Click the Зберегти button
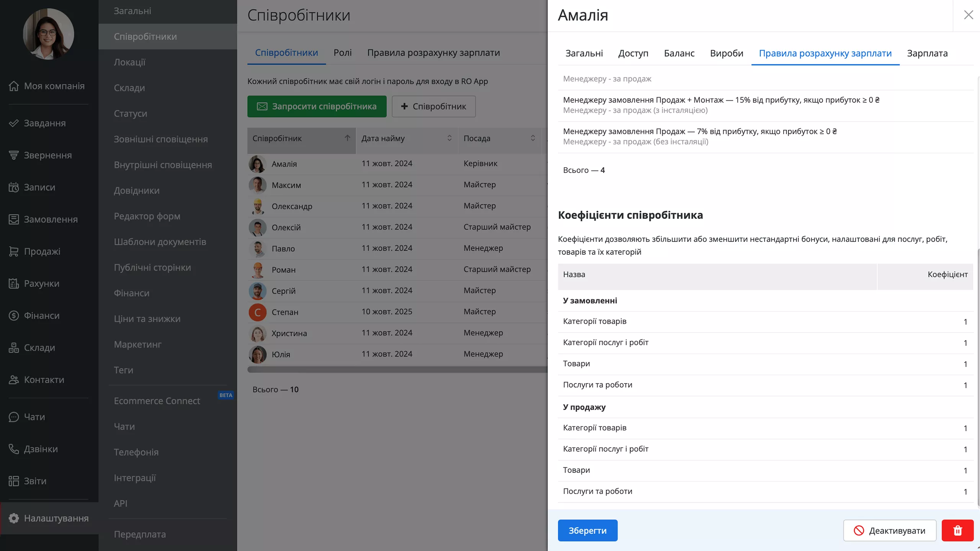This screenshot has width=980, height=551. tap(587, 530)
